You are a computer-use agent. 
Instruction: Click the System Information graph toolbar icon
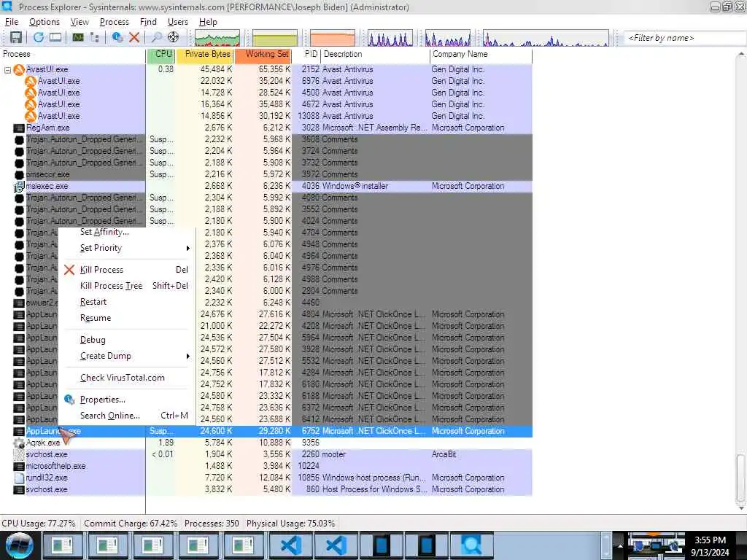(x=77, y=37)
